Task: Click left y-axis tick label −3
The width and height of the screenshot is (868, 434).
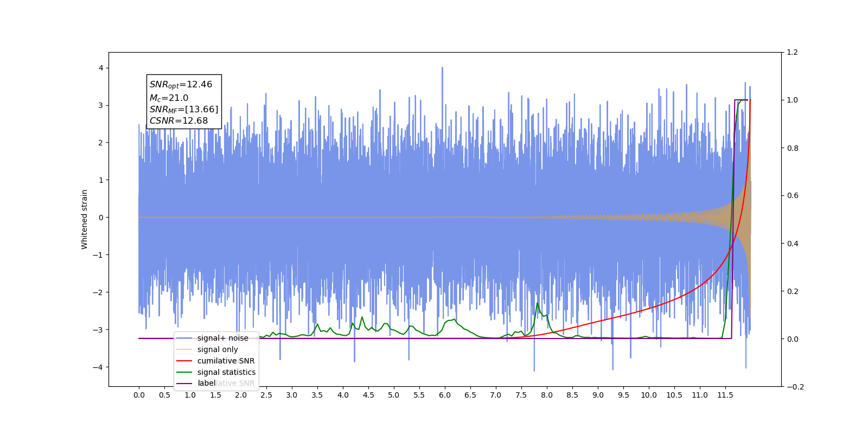Action: 98,330
